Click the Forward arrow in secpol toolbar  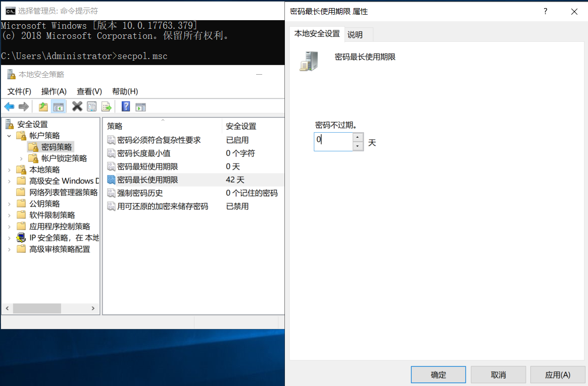pos(24,107)
